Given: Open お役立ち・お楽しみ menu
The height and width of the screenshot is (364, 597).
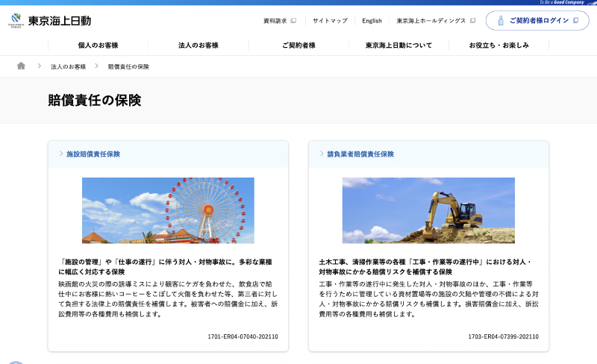Looking at the screenshot, I should coord(498,45).
